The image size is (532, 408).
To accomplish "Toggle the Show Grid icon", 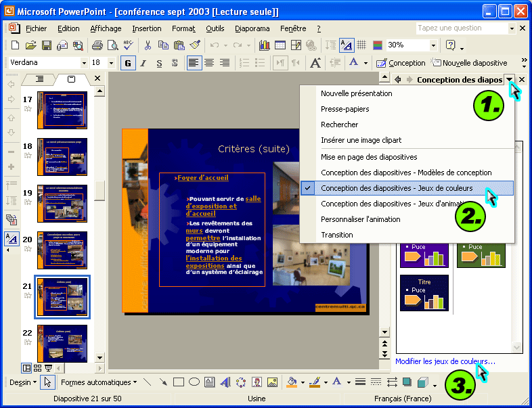I will pos(361,45).
